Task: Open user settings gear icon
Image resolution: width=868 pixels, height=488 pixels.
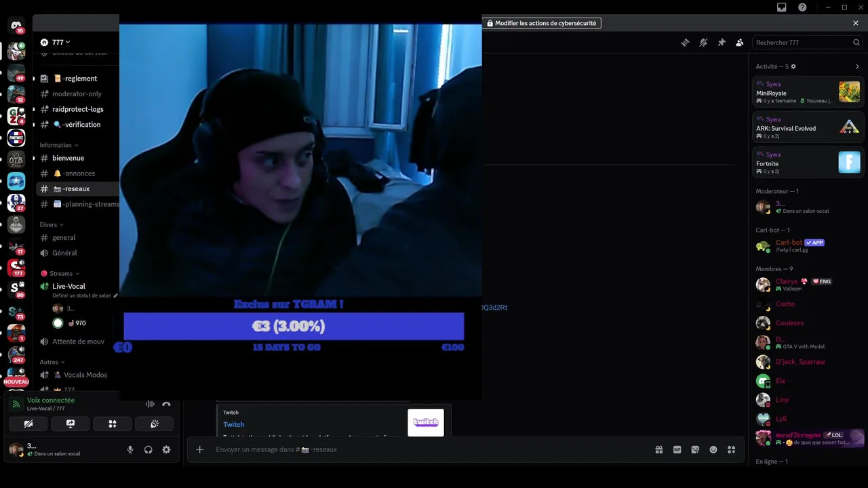Action: [166, 449]
